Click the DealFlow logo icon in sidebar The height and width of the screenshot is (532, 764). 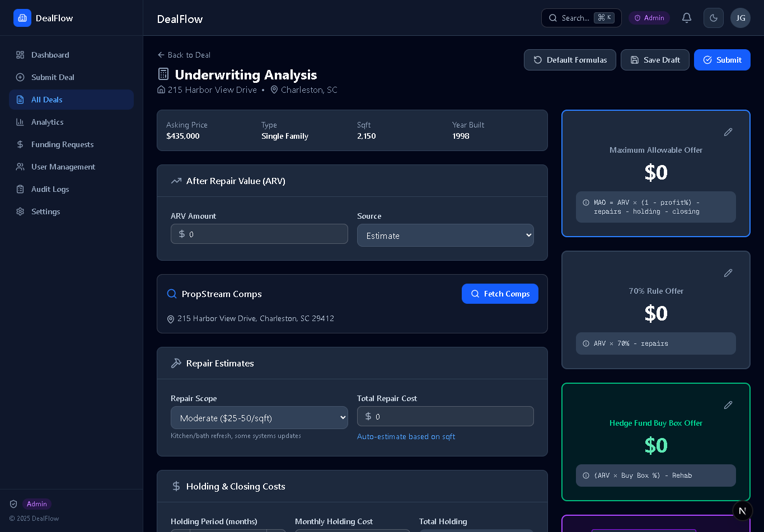click(x=22, y=18)
